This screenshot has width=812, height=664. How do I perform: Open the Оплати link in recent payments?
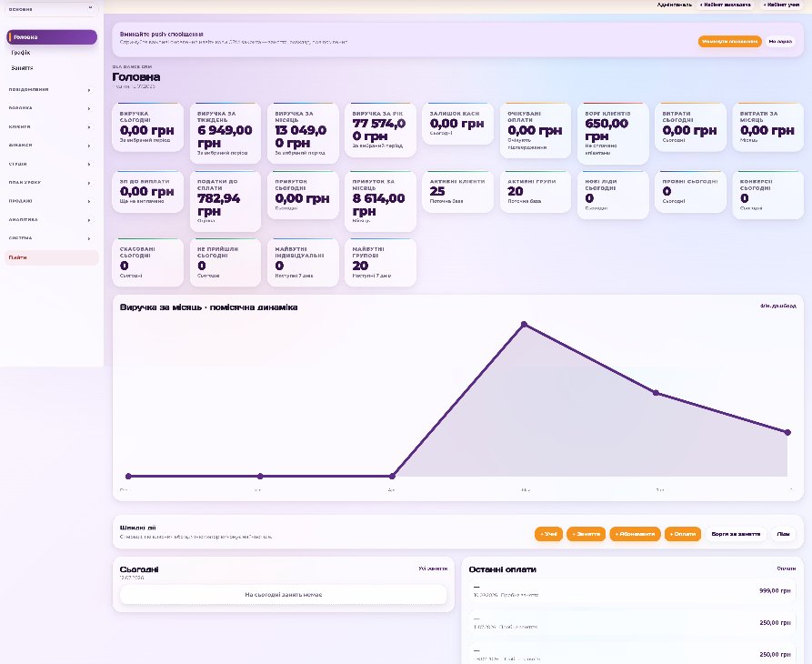point(787,568)
